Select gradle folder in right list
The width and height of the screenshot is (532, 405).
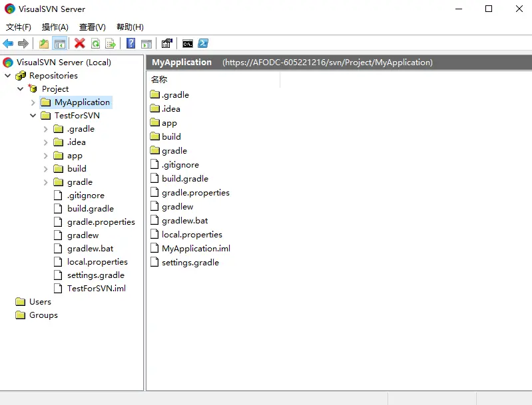[174, 151]
